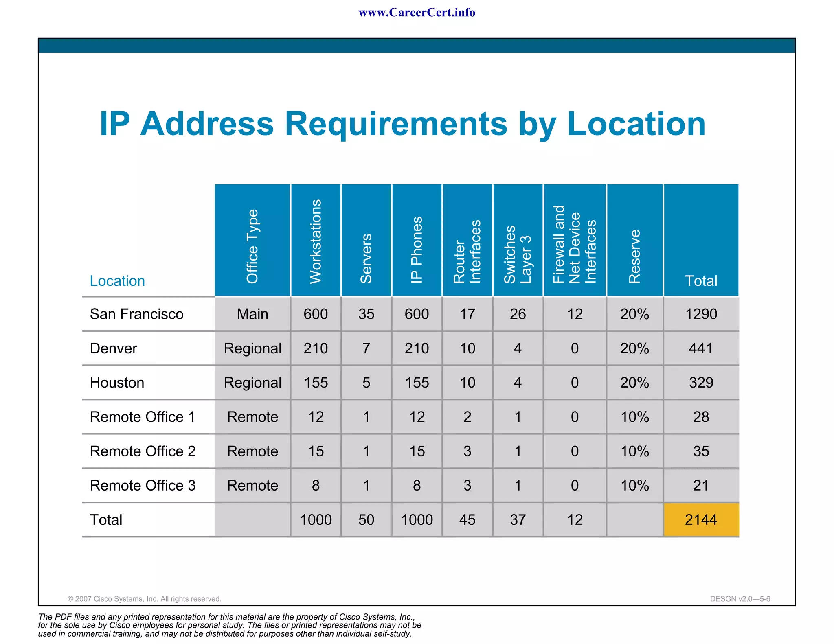Select the Office Type column header

tap(252, 240)
